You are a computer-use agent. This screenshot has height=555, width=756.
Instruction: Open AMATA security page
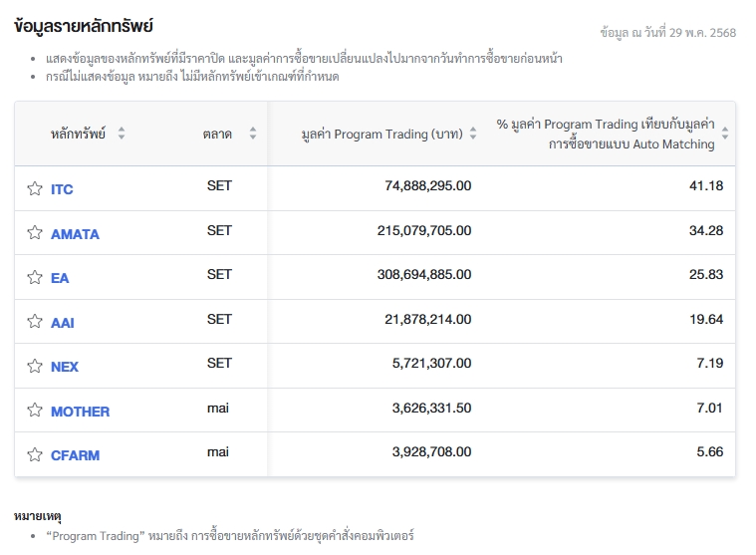pyautogui.click(x=75, y=234)
